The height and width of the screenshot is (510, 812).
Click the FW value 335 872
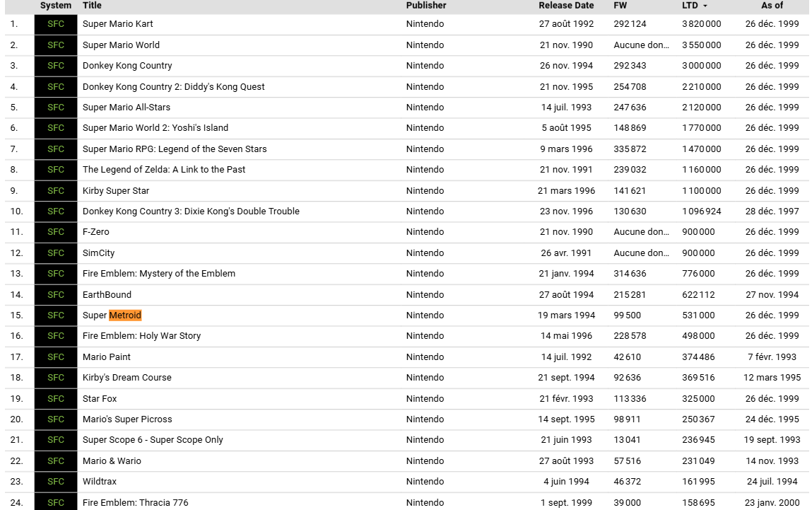pyautogui.click(x=630, y=149)
